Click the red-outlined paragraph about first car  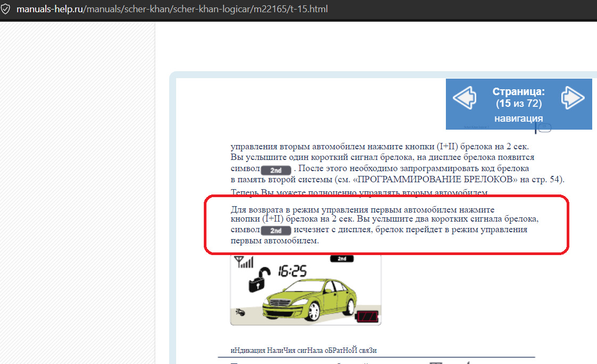386,225
